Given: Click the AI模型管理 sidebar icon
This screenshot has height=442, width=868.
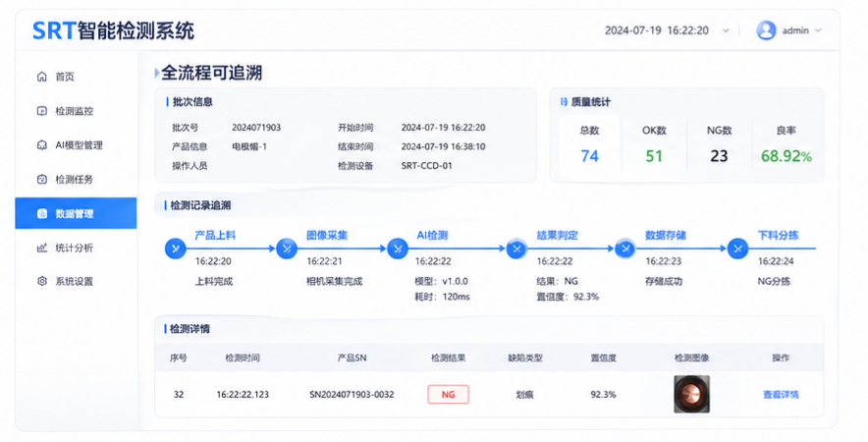Looking at the screenshot, I should click(x=41, y=145).
